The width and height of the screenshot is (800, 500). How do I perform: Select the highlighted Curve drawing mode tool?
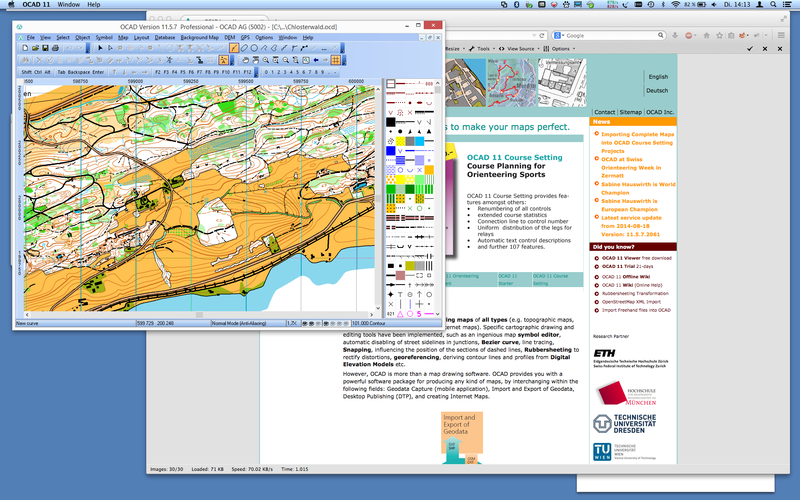234,48
